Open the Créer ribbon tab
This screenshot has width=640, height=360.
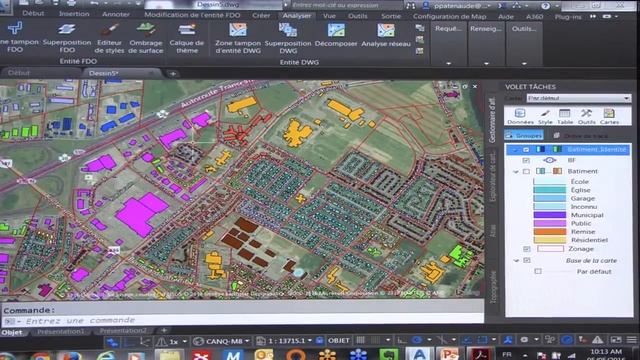[x=261, y=16]
